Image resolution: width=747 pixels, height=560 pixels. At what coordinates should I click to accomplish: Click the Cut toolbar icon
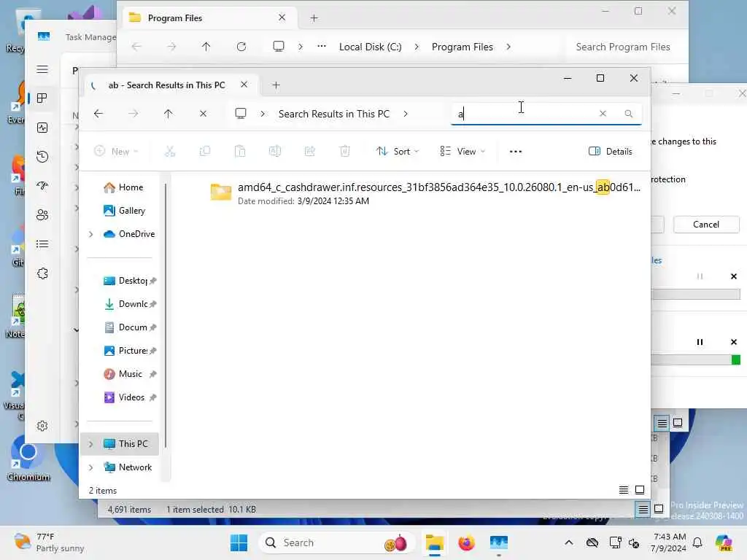point(169,152)
